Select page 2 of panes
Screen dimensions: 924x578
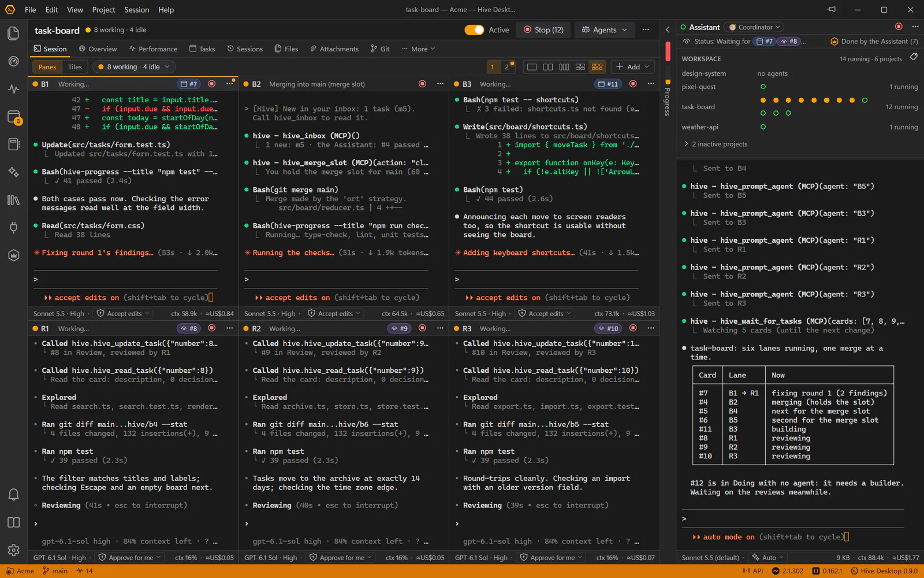pyautogui.click(x=507, y=67)
